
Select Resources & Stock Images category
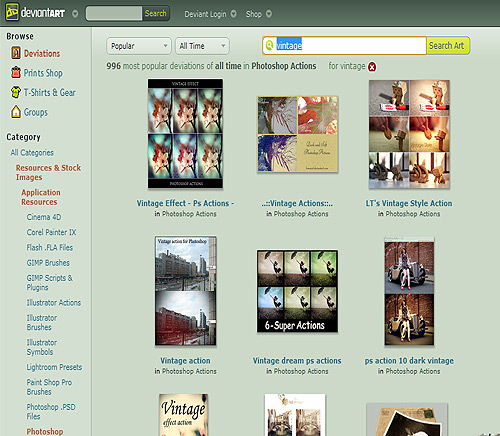(48, 172)
